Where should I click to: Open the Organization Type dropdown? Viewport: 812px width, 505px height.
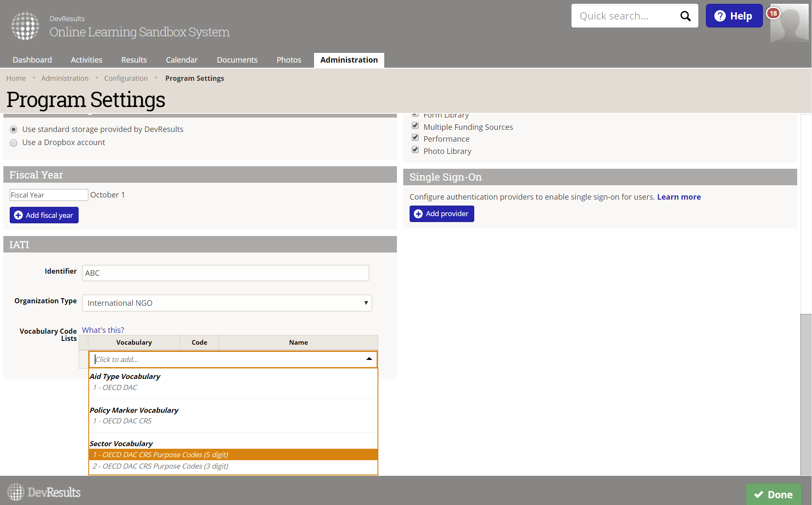227,303
